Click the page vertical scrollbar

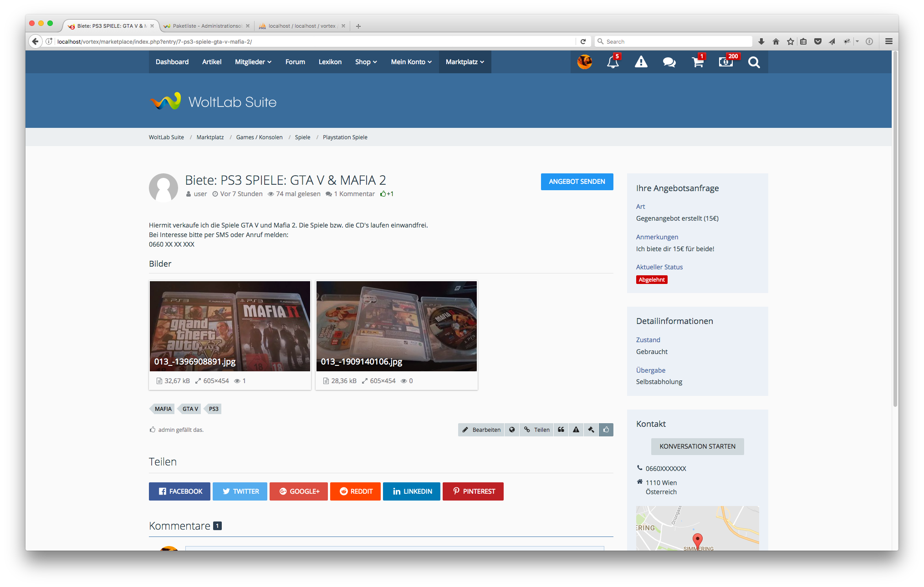click(x=895, y=228)
